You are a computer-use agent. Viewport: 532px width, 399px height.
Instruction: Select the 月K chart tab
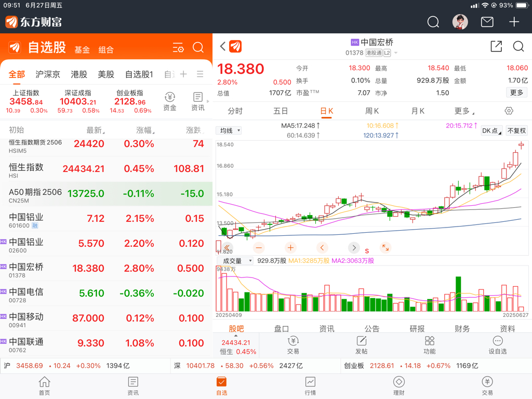[x=418, y=111]
